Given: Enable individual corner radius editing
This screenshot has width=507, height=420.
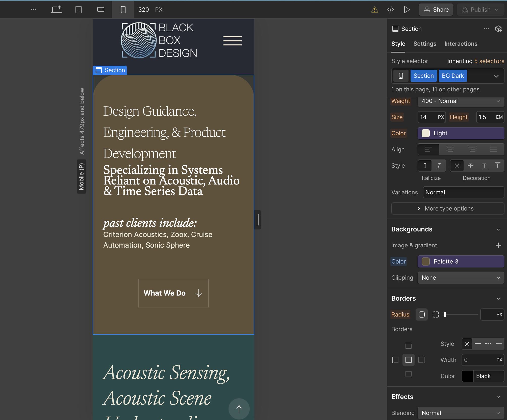Looking at the screenshot, I should click(x=436, y=314).
